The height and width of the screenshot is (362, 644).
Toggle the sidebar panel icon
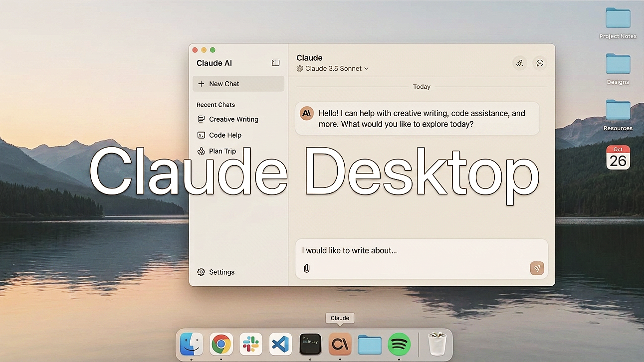(275, 63)
